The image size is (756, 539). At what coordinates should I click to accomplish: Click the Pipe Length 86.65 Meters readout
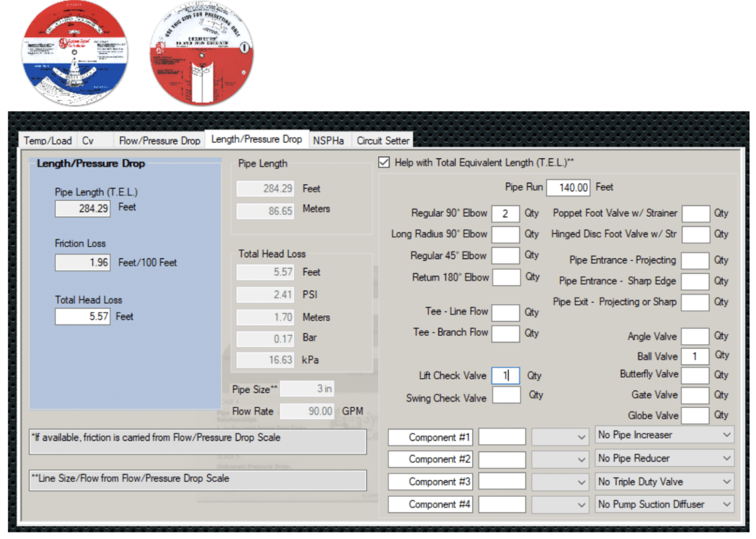(265, 210)
